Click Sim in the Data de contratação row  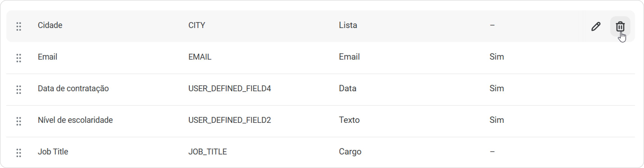pyautogui.click(x=497, y=88)
